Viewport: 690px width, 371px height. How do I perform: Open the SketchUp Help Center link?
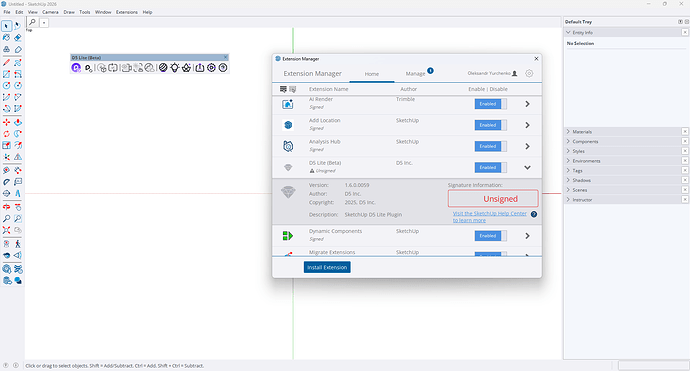point(489,217)
